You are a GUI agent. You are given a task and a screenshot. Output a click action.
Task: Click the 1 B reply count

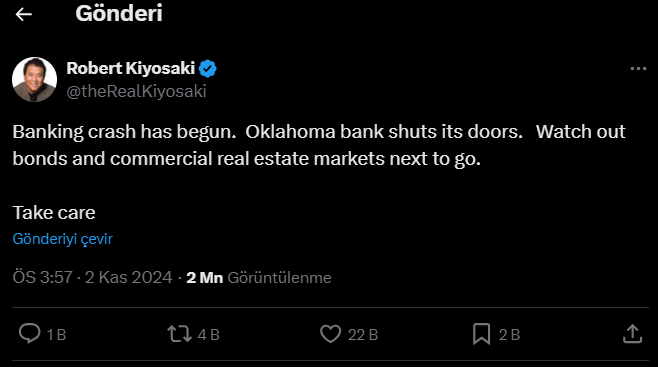point(56,335)
